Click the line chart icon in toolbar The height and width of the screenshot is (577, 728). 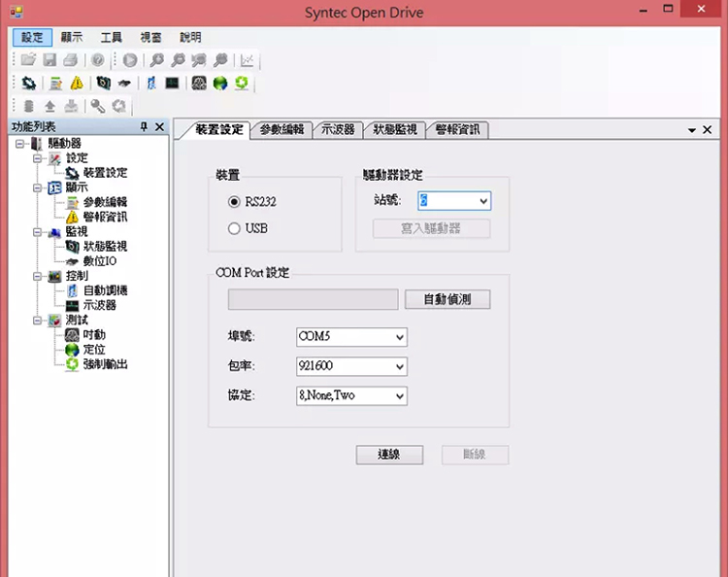click(x=247, y=60)
